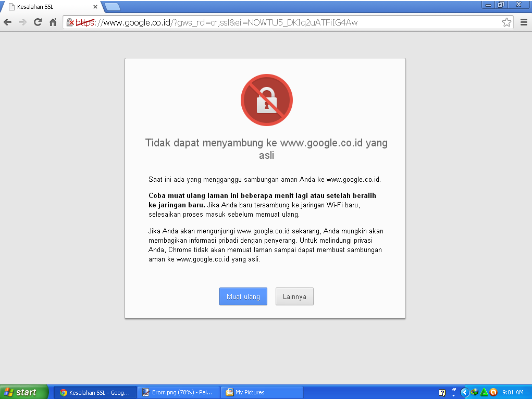532x399 pixels.
Task: Click the Lainnya button
Action: 294,296
